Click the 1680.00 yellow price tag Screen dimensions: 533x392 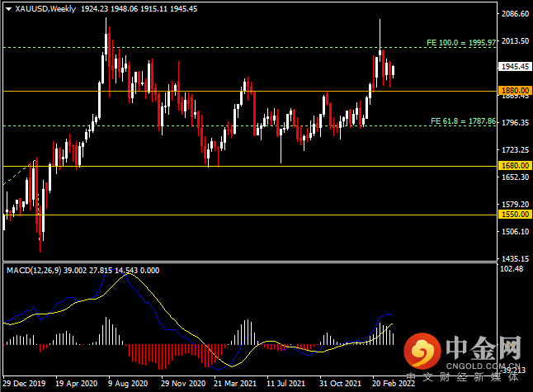click(515, 166)
